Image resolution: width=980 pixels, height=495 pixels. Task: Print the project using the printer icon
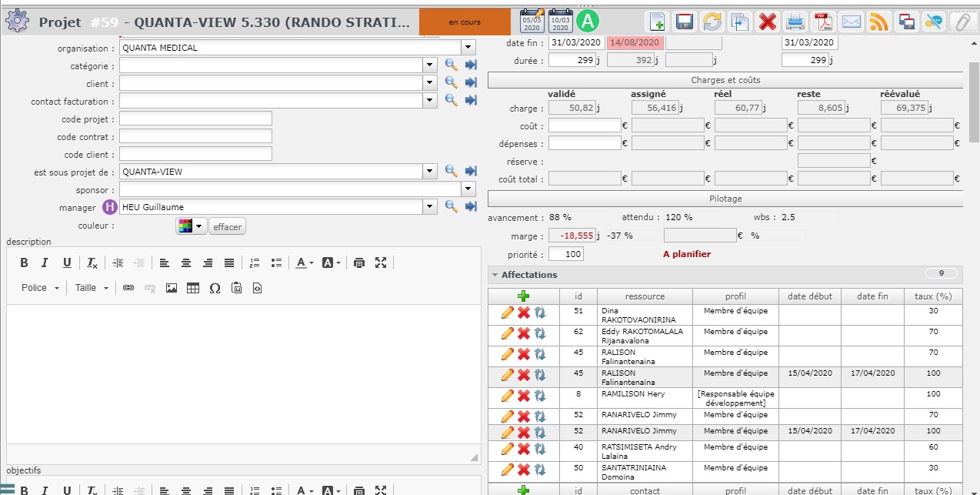[x=795, y=22]
